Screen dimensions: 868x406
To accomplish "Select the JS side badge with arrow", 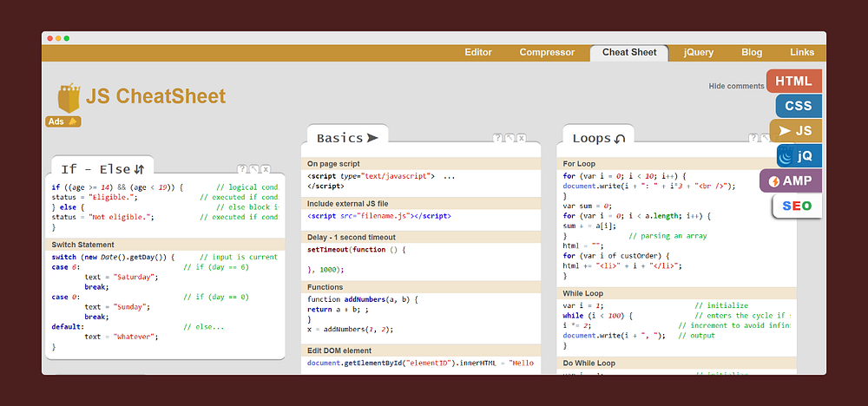I will (795, 131).
